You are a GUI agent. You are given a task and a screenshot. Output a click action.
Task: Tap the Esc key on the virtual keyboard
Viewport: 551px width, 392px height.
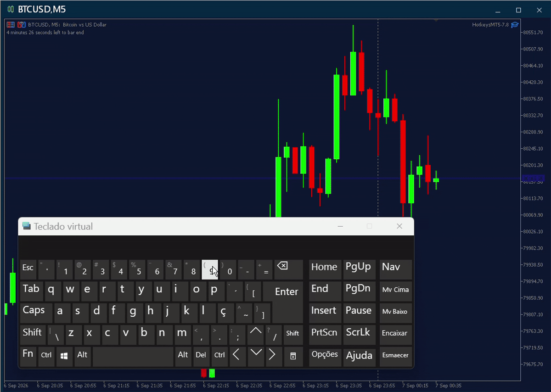click(28, 269)
